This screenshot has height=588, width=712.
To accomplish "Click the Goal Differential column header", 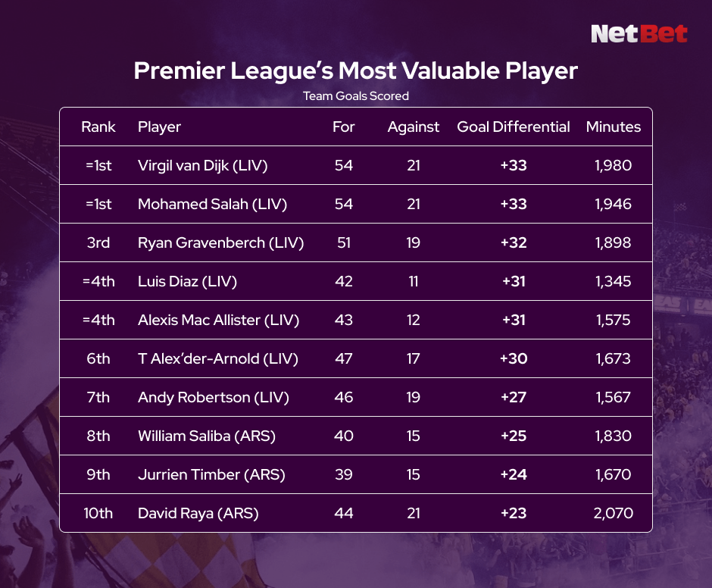I will coord(513,127).
